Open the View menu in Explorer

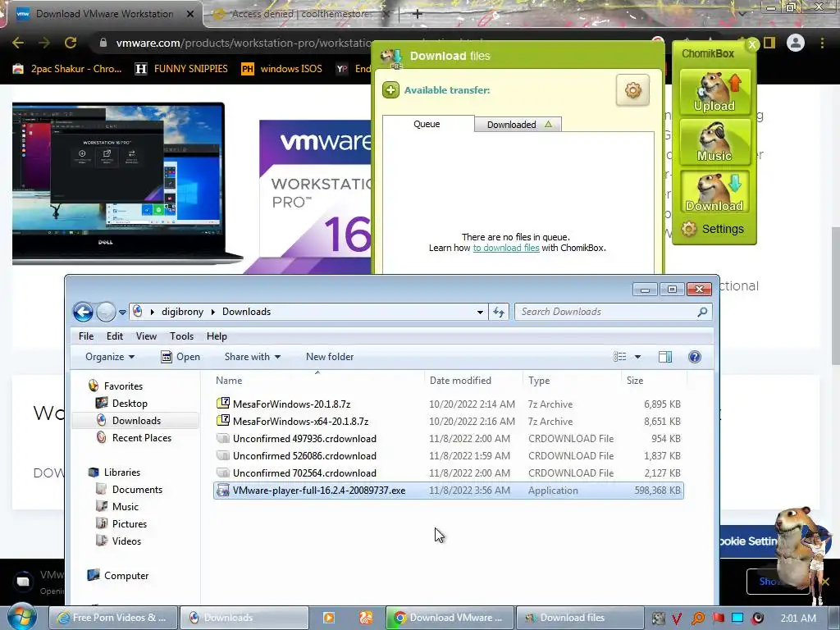coord(146,336)
